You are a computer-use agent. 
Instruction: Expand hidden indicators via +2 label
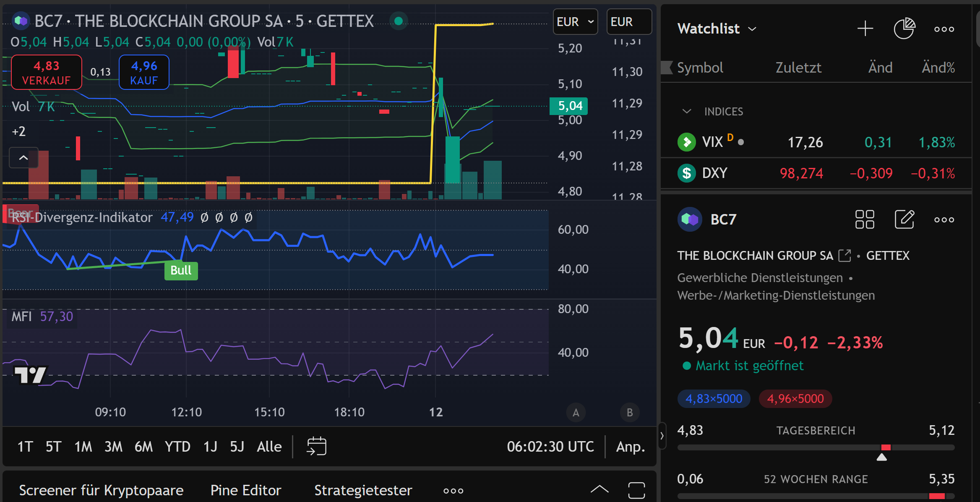coord(18,131)
